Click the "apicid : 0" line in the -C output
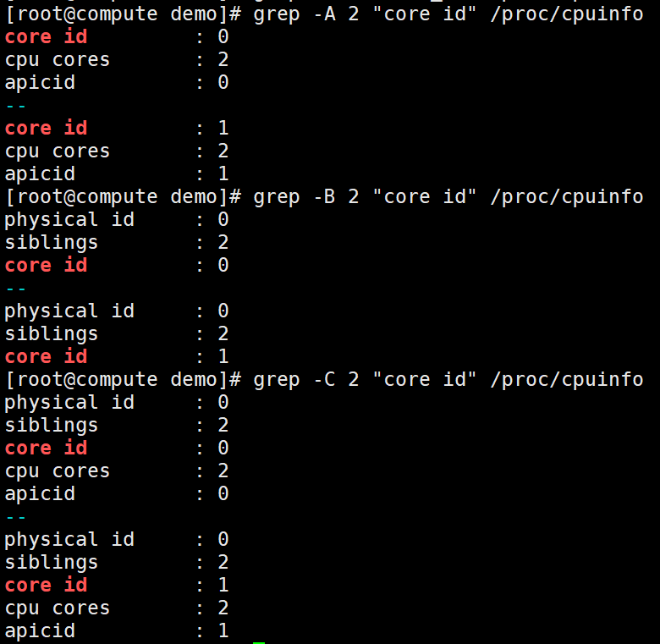Viewport: 660px width, 644px height. (x=116, y=494)
